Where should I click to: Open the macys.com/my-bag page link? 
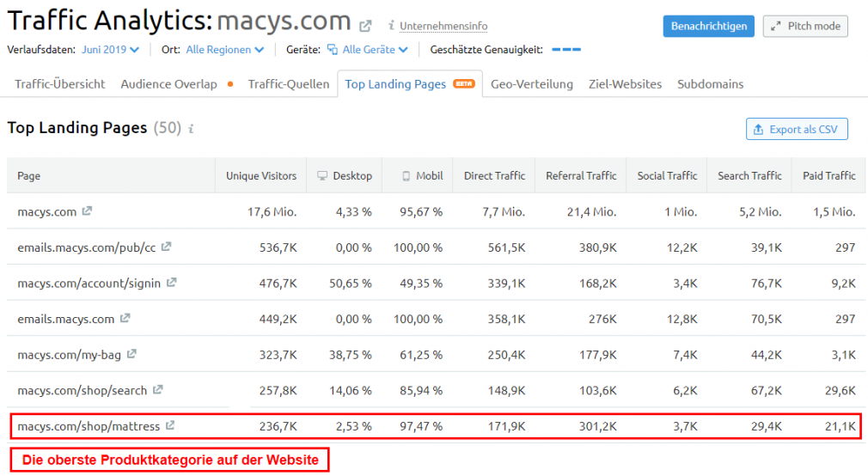[x=70, y=355]
